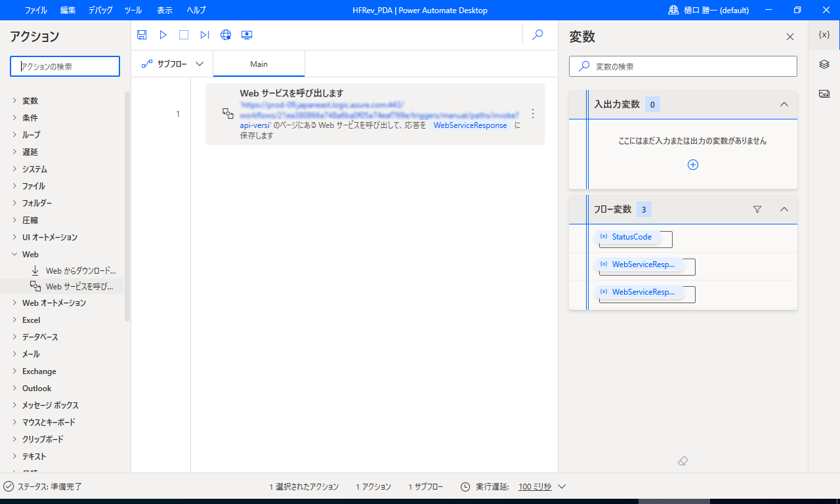Click in the 変数の検索 field

click(683, 66)
